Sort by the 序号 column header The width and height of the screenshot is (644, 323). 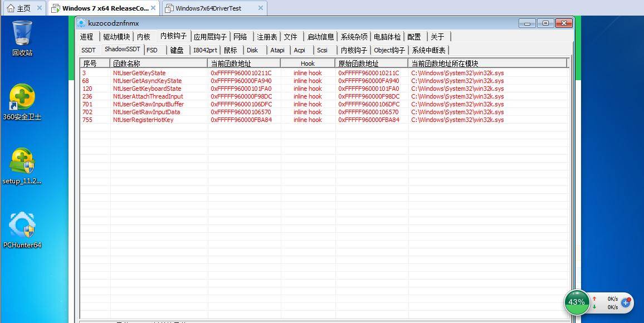(95, 63)
